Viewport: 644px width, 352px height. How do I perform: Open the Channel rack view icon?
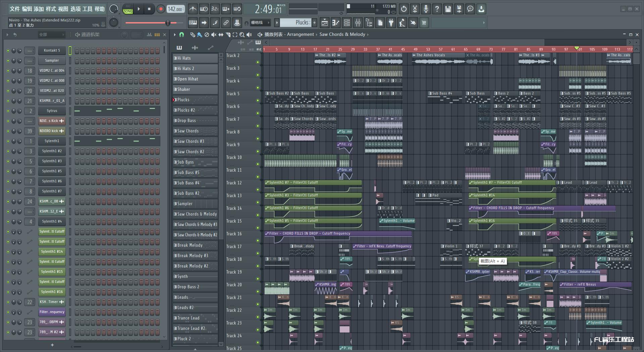click(347, 23)
